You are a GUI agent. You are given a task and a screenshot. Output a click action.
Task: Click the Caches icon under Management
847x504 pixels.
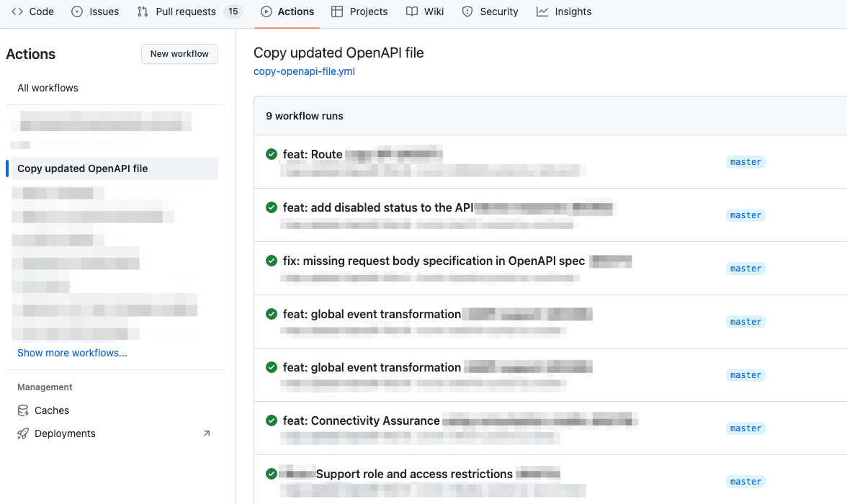[24, 410]
